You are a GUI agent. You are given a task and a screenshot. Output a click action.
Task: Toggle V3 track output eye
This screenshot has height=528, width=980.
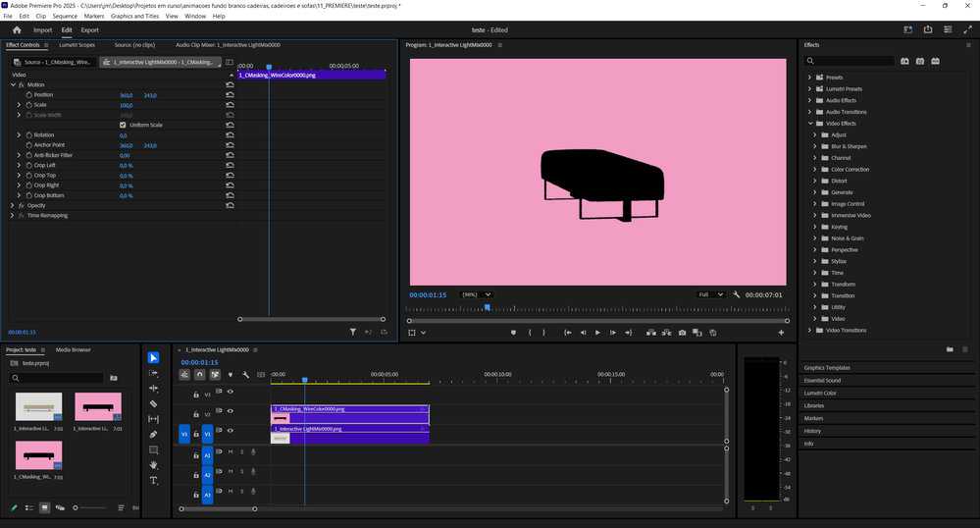(230, 392)
